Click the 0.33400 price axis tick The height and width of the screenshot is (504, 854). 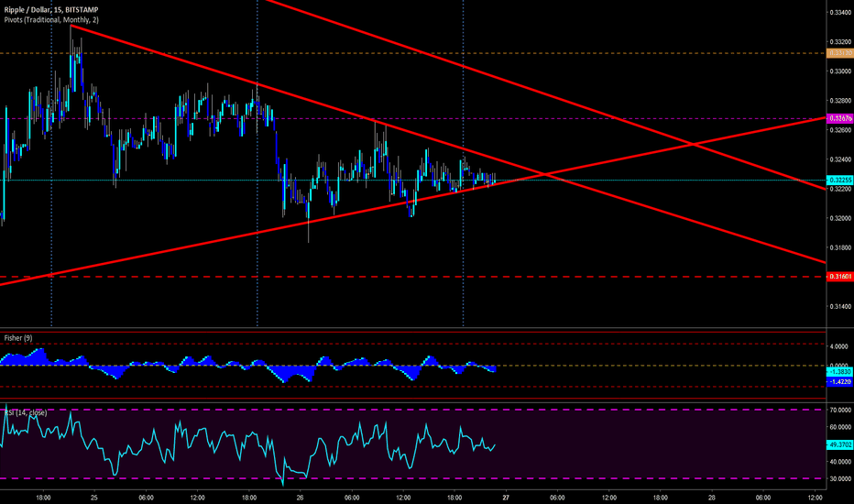[839, 12]
